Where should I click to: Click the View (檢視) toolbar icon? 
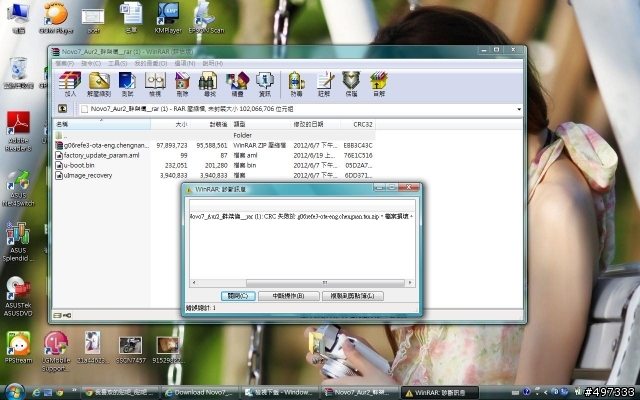(x=155, y=84)
